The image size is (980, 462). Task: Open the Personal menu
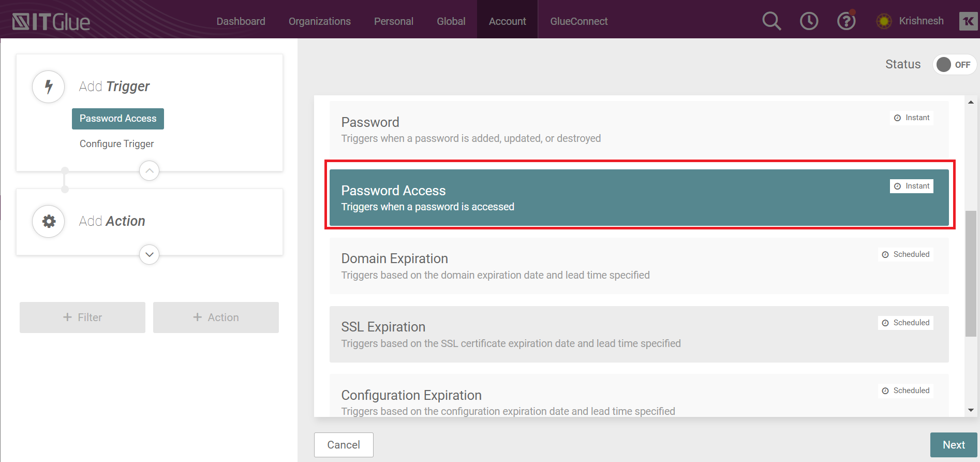coord(394,21)
